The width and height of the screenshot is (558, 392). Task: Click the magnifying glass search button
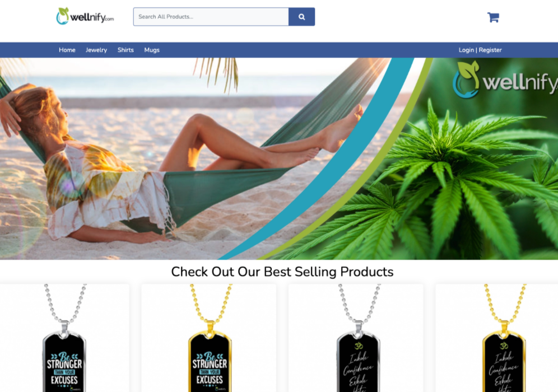point(301,17)
